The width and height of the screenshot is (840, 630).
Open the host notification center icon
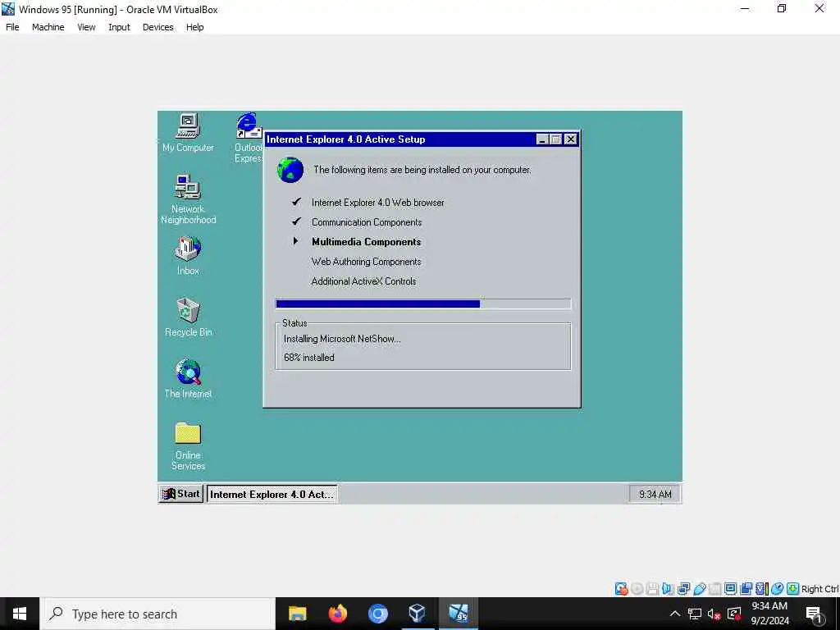(x=814, y=614)
